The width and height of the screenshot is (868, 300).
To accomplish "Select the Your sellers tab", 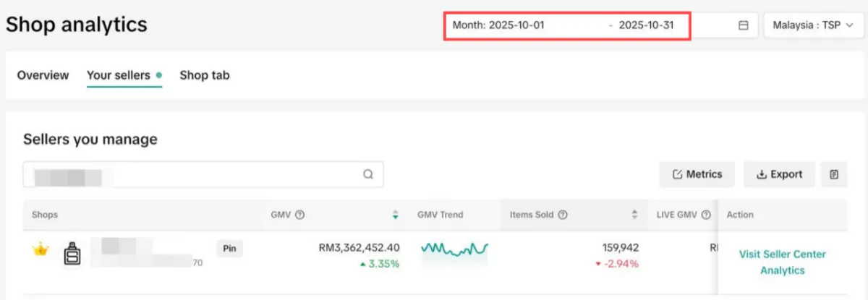I will (124, 75).
